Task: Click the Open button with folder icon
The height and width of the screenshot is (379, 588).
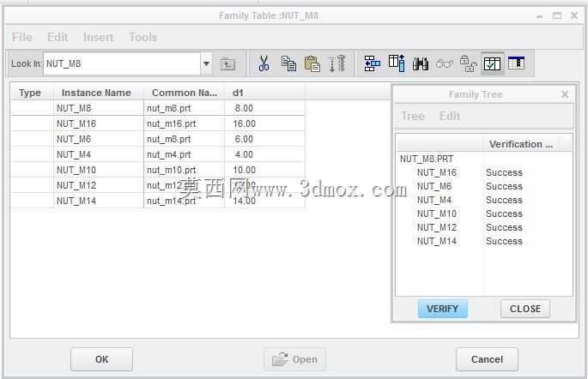Action: coord(294,359)
